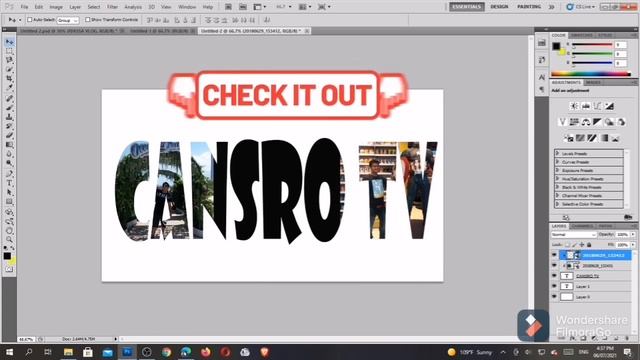Open the Image menu
The image size is (640, 360).
(x=56, y=7)
